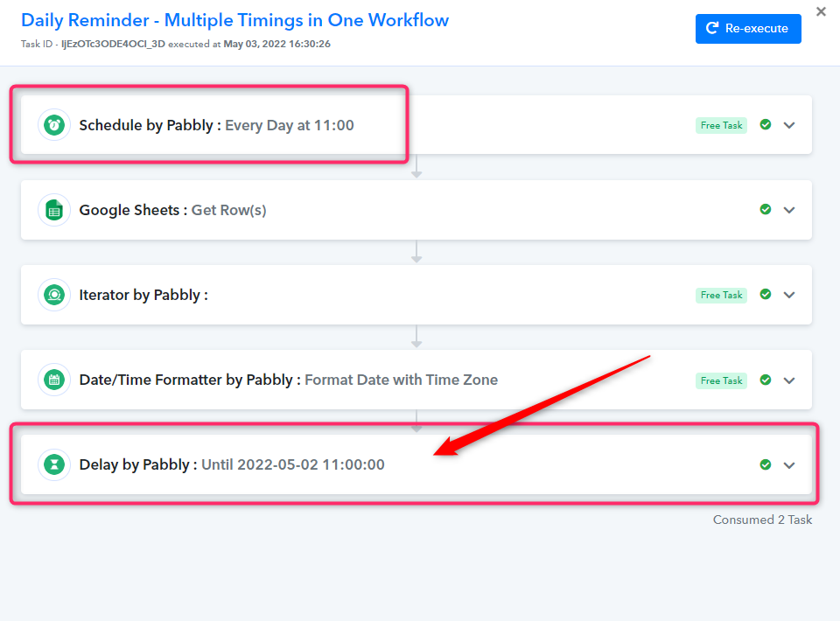The height and width of the screenshot is (621, 840).
Task: Open the Daily Reminder workflow title link
Action: pos(234,20)
